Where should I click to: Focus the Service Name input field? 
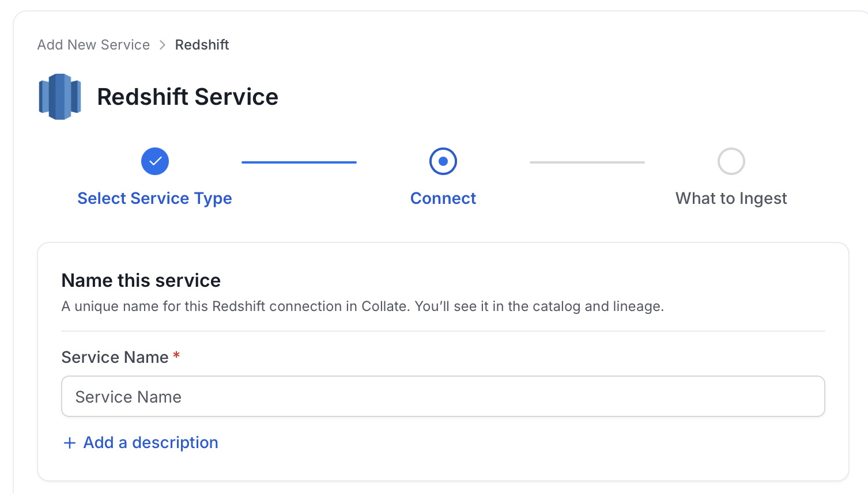pos(443,396)
